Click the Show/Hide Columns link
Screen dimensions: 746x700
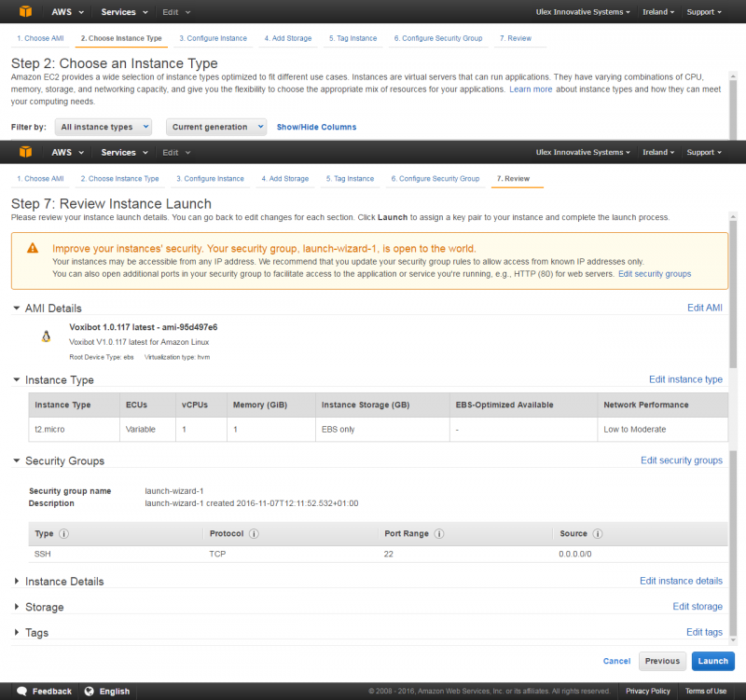point(316,127)
